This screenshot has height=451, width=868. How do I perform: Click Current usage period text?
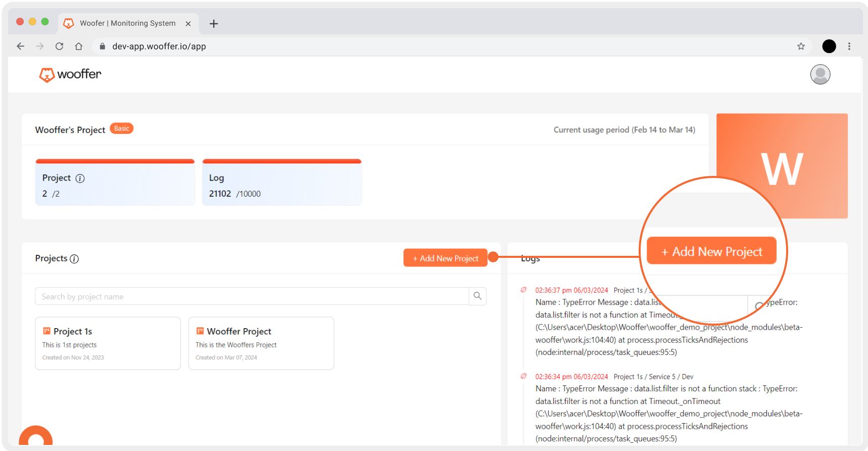coord(624,130)
